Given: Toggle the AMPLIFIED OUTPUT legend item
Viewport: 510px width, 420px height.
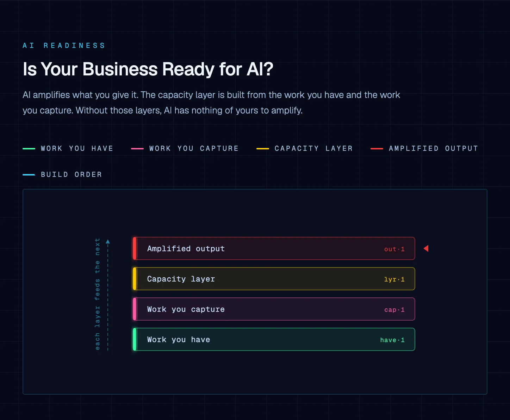Looking at the screenshot, I should 424,148.
